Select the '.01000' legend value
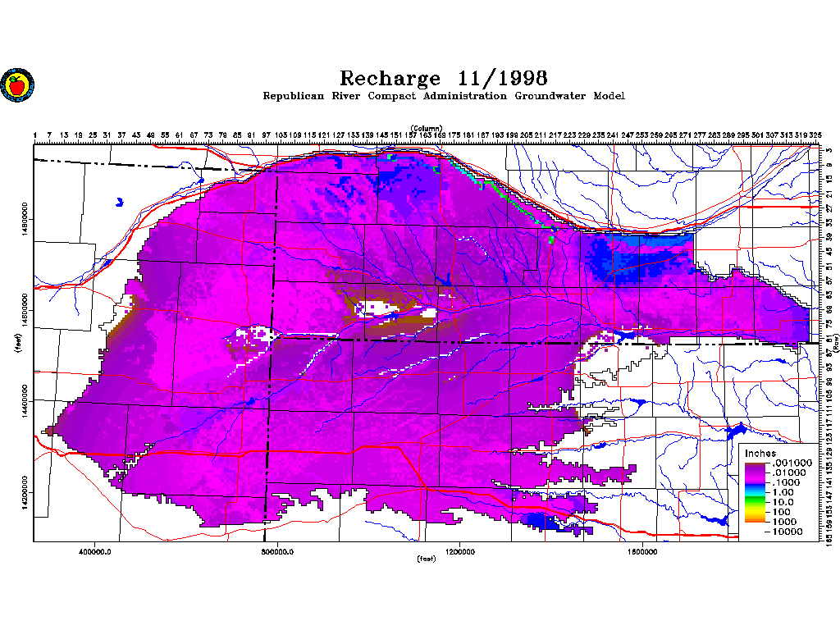Image resolution: width=840 pixels, height=630 pixels. [x=788, y=472]
